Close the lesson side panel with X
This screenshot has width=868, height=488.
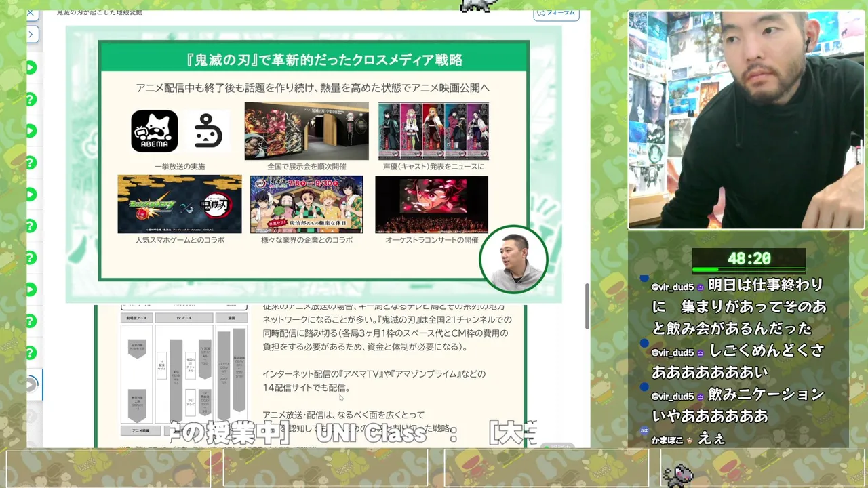(x=30, y=13)
